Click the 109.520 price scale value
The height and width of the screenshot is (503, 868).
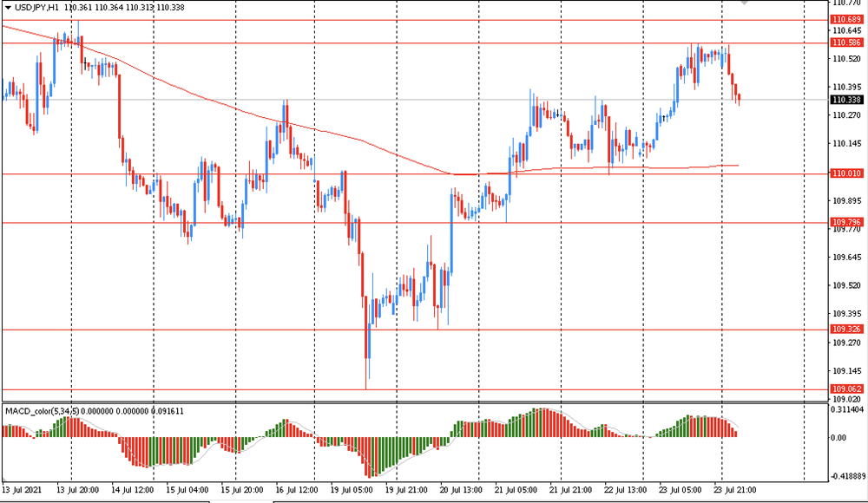[847, 285]
